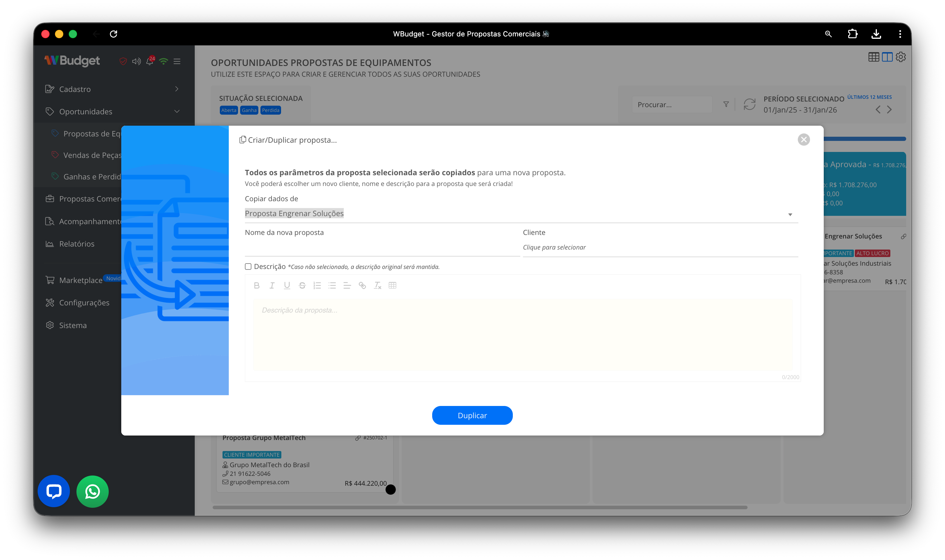Click the numbered list icon
This screenshot has height=560, width=945.
point(317,285)
